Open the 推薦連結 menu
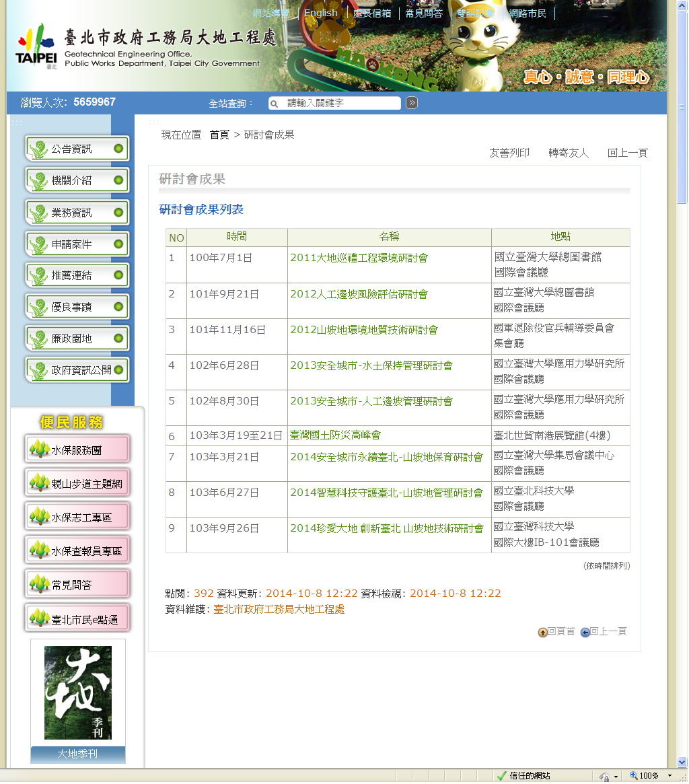 point(77,275)
